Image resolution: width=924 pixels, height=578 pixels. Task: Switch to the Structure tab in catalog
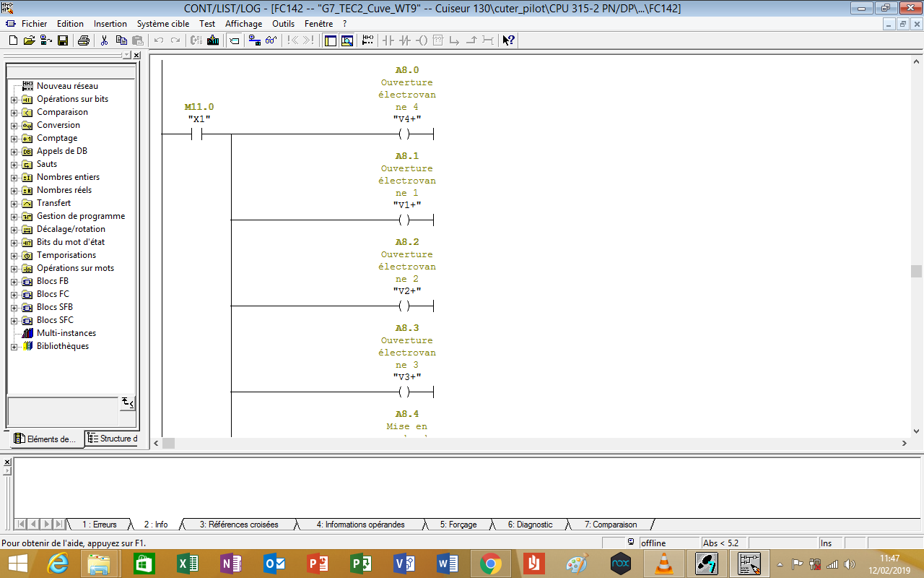tap(111, 439)
